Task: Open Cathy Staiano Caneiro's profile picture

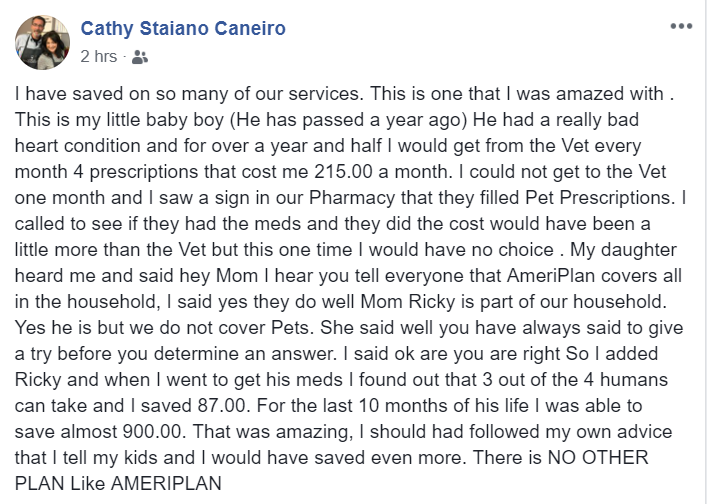Action: pos(41,40)
